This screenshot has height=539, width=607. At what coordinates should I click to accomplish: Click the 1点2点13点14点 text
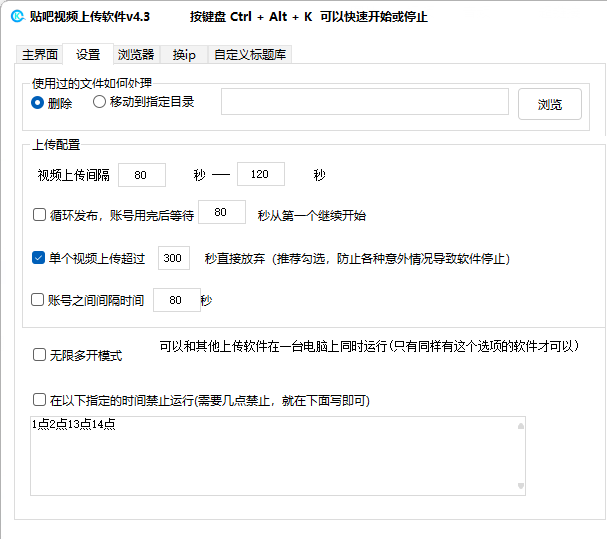pos(73,424)
